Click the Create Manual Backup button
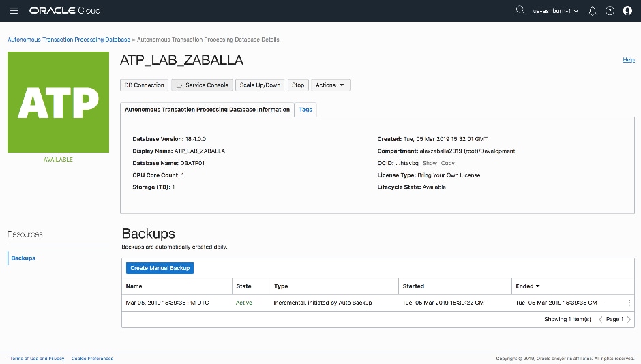Screen dimensions: 641x364 pyautogui.click(x=160, y=268)
